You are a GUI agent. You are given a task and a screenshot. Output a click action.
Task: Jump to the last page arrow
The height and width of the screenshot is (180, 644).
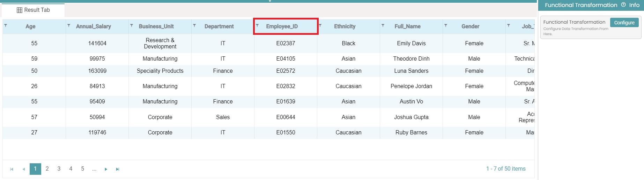pos(118,169)
